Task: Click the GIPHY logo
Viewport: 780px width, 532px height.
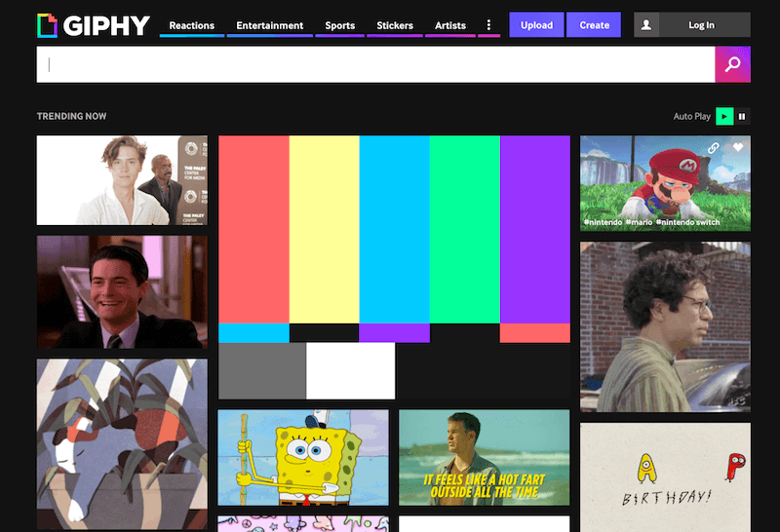Action: coord(94,25)
